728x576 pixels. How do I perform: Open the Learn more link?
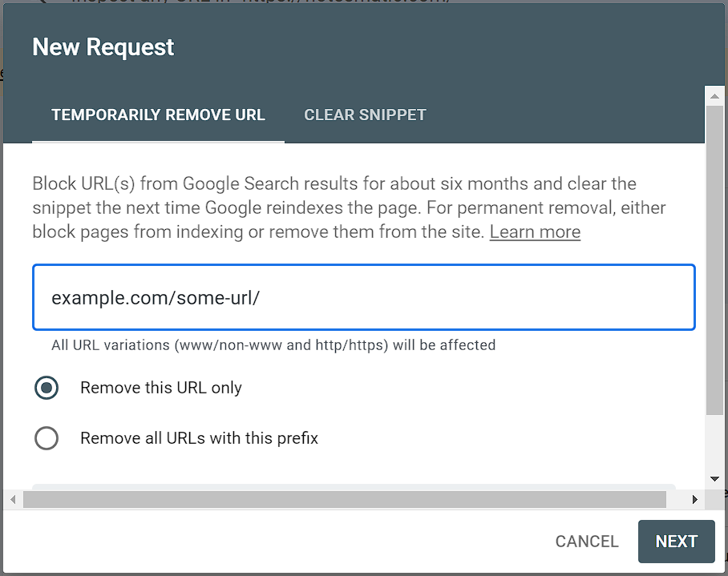click(534, 232)
